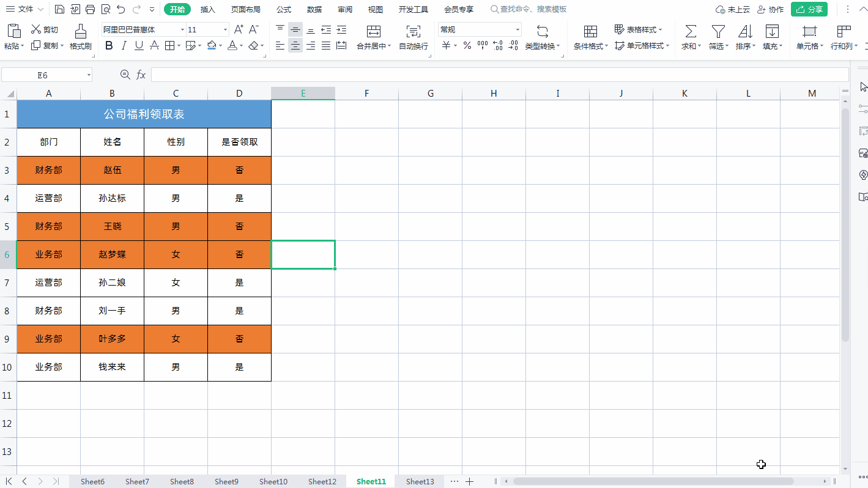Toggle horizontal center alignment
The width and height of the screenshot is (868, 488).
295,45
